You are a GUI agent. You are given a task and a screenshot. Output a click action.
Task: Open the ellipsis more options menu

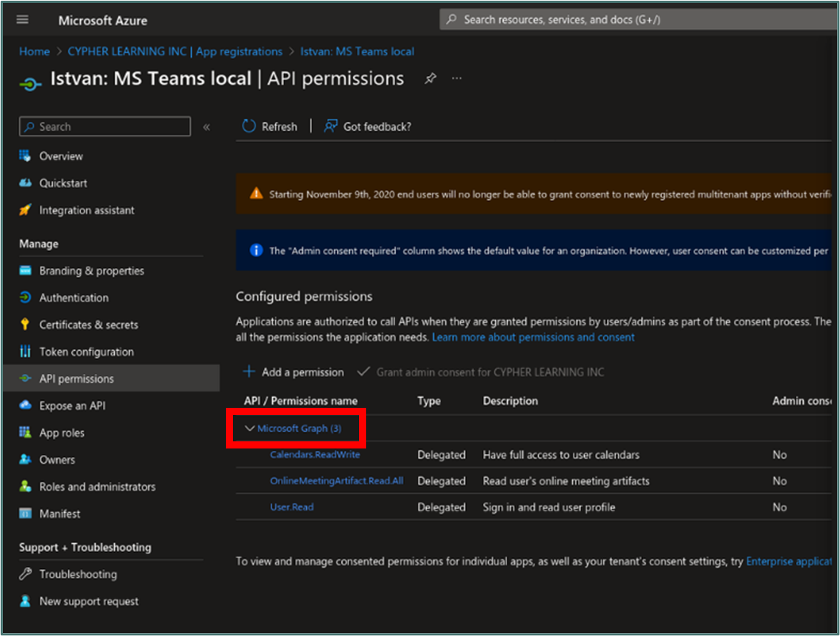pos(457,78)
